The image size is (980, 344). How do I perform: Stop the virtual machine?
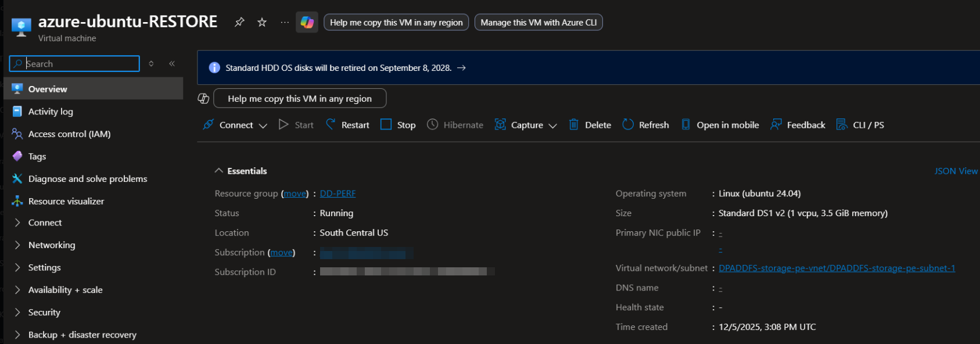398,125
